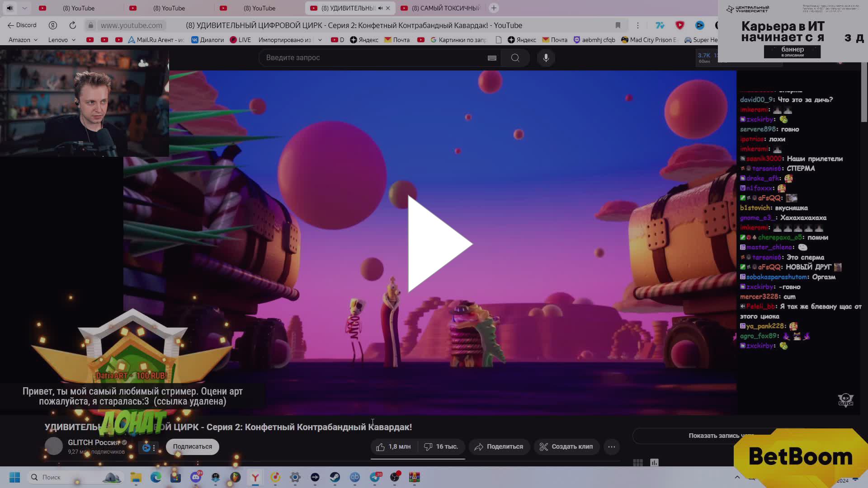The image size is (868, 488).
Task: Click the magnifier icon to search YouTube
Action: pyautogui.click(x=515, y=58)
